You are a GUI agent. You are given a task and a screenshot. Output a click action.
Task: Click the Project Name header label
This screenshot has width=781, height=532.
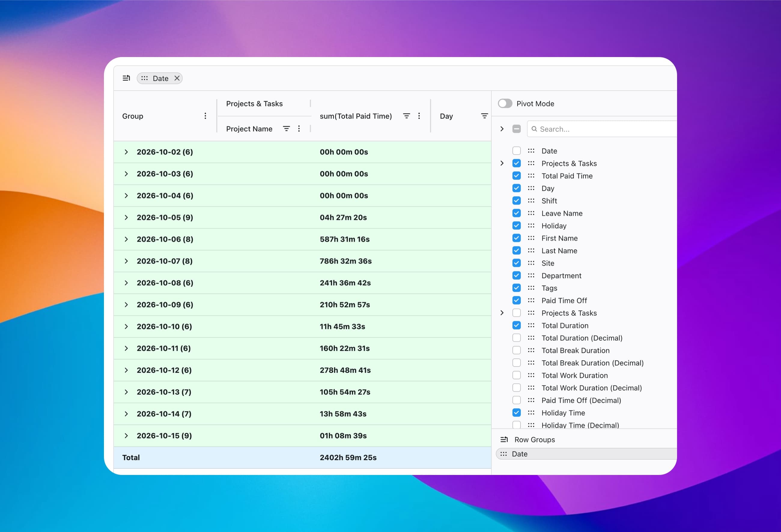point(249,129)
